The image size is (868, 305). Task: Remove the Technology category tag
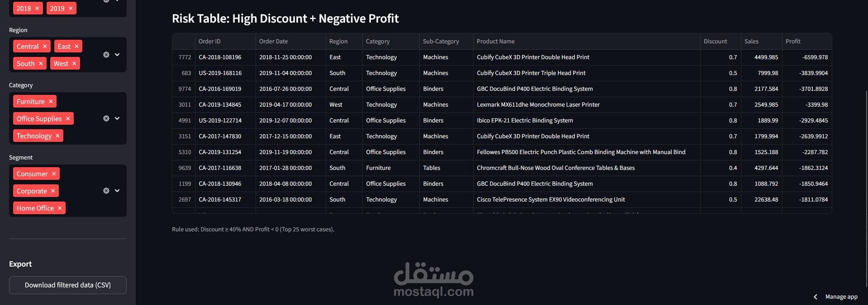click(57, 136)
